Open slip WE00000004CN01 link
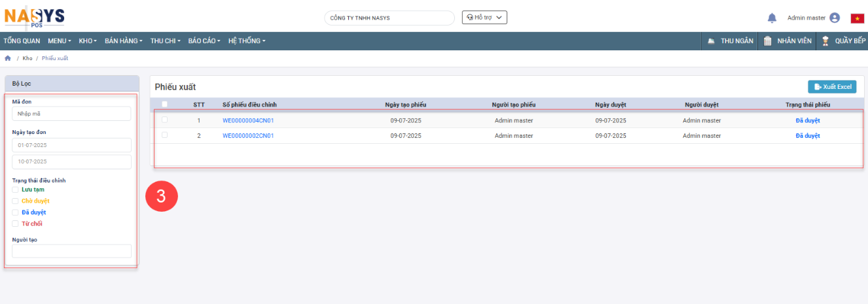Screen dimensions: 868x304 (x=248, y=120)
